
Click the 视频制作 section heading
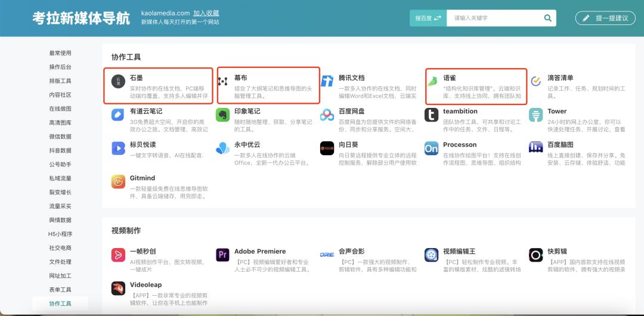pyautogui.click(x=126, y=231)
